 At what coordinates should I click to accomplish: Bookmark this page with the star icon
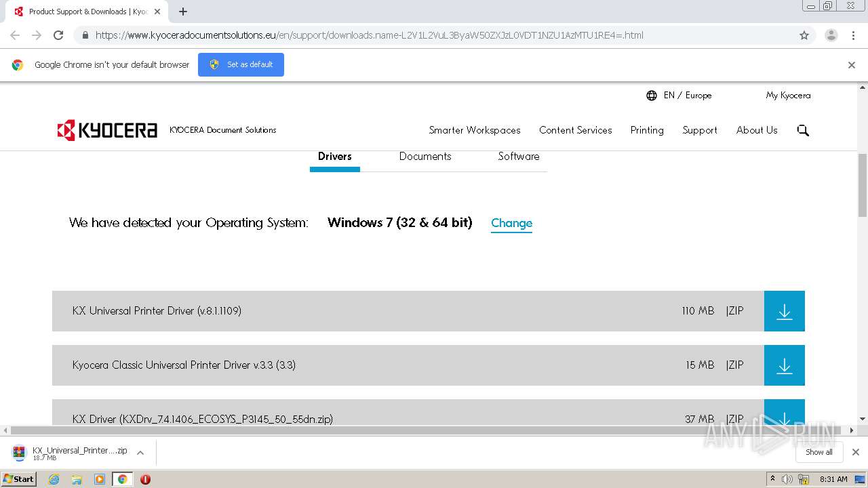pyautogui.click(x=804, y=35)
